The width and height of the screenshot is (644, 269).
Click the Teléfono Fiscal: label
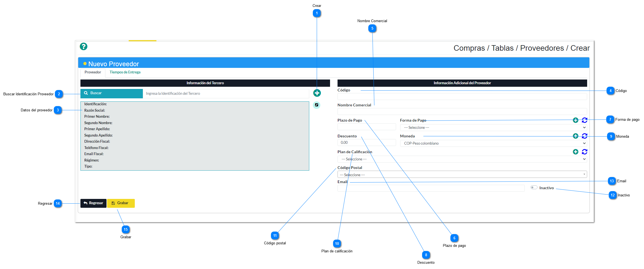96,148
